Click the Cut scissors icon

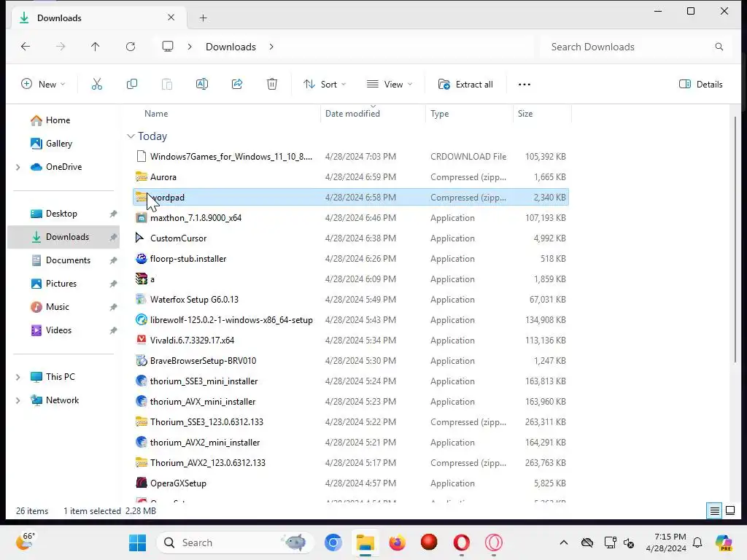coord(97,85)
